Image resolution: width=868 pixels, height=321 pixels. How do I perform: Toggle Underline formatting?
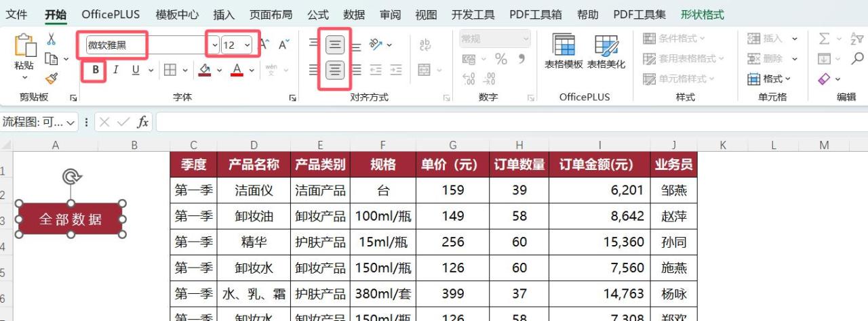click(x=135, y=70)
